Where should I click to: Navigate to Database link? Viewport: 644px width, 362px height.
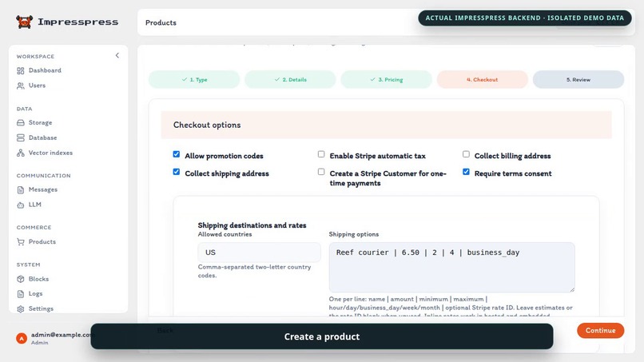coord(42,137)
